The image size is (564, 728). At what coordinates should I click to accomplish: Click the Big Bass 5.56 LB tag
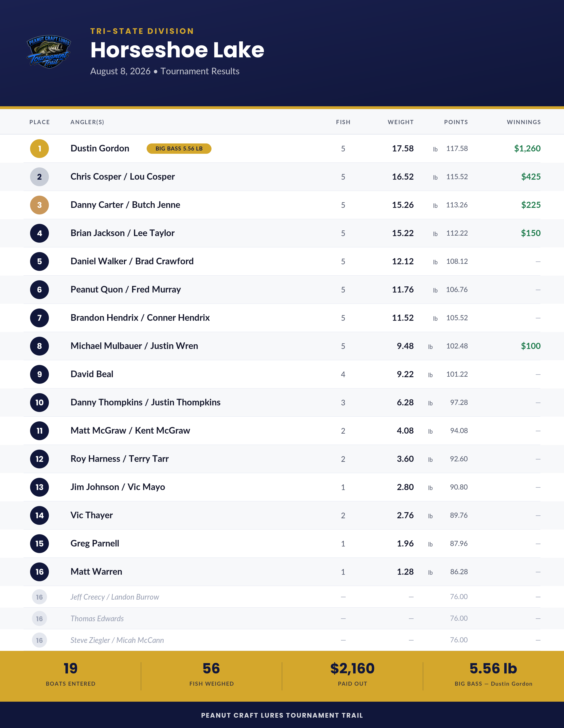point(179,149)
